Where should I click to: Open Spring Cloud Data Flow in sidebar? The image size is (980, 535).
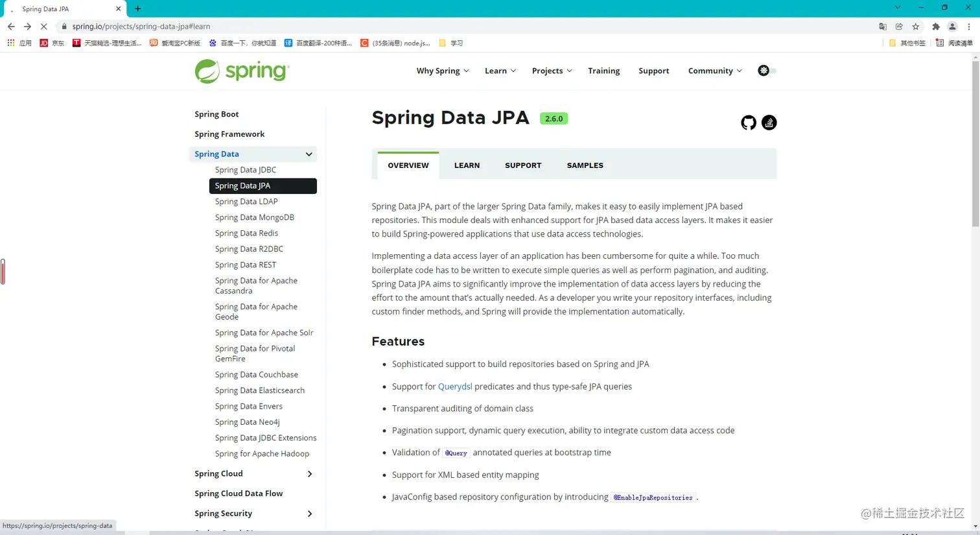click(x=239, y=493)
